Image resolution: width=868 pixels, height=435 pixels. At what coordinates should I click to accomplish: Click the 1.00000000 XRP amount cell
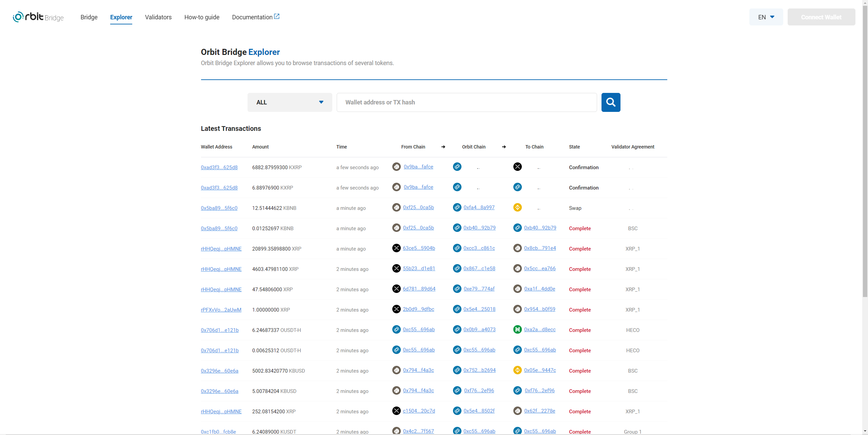click(271, 310)
